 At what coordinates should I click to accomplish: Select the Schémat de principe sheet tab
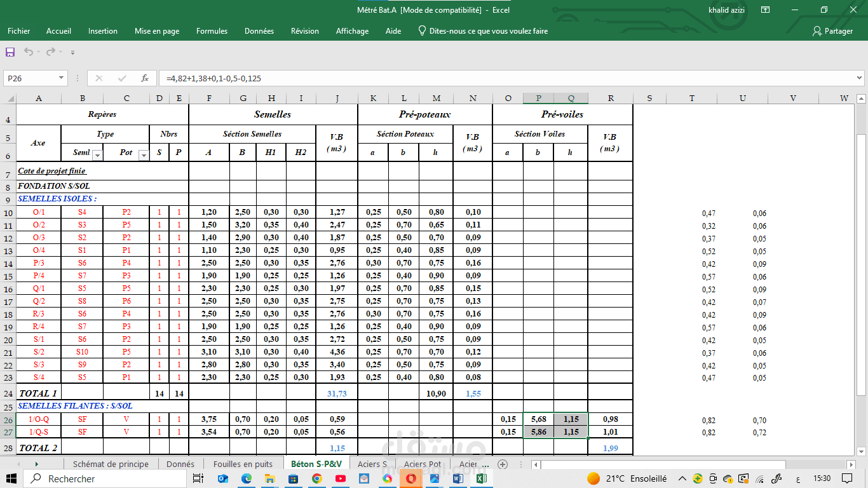(111, 464)
